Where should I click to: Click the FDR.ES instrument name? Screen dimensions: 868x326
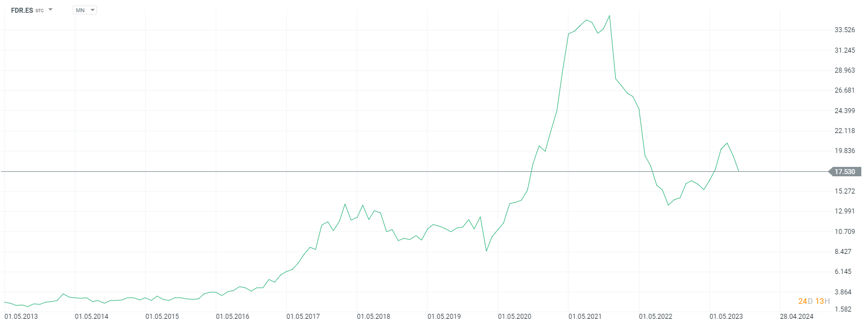pyautogui.click(x=22, y=10)
